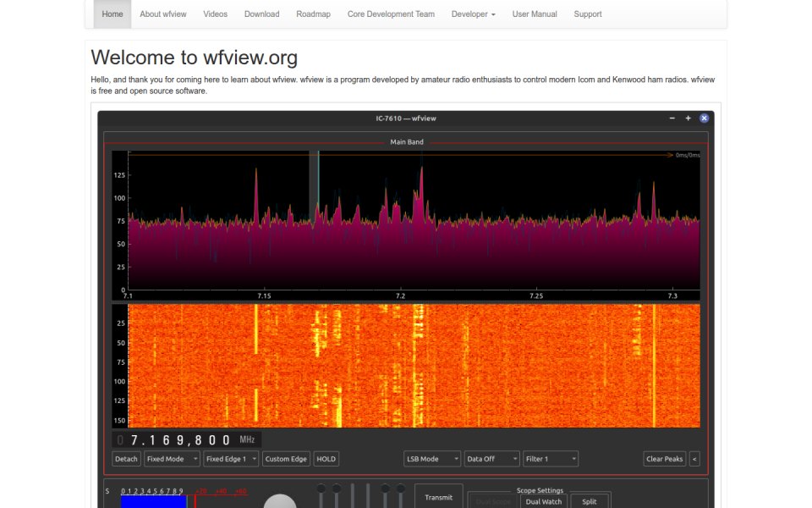Click inside the orange waterfall display
Viewport: 812px width, 508px height.
414,366
